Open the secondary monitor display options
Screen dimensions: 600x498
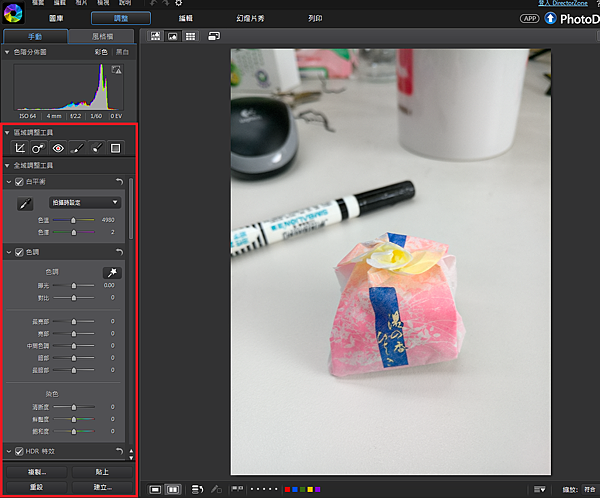pos(214,36)
